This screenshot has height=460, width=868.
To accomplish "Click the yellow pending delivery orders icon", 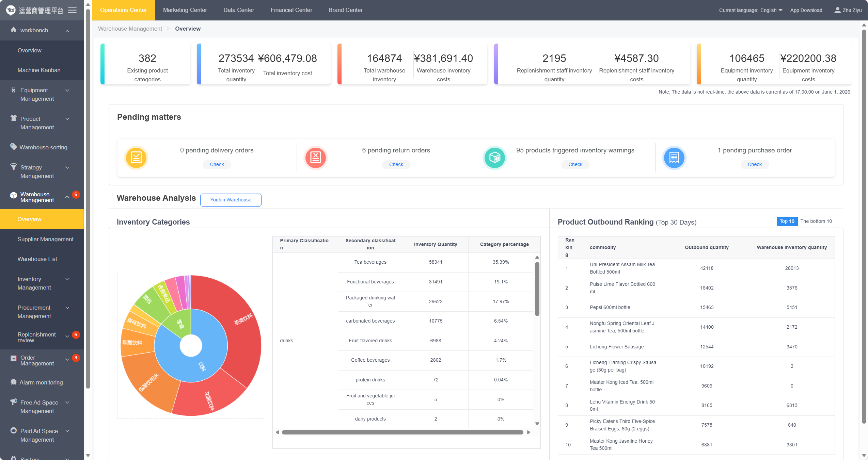I will pyautogui.click(x=136, y=158).
